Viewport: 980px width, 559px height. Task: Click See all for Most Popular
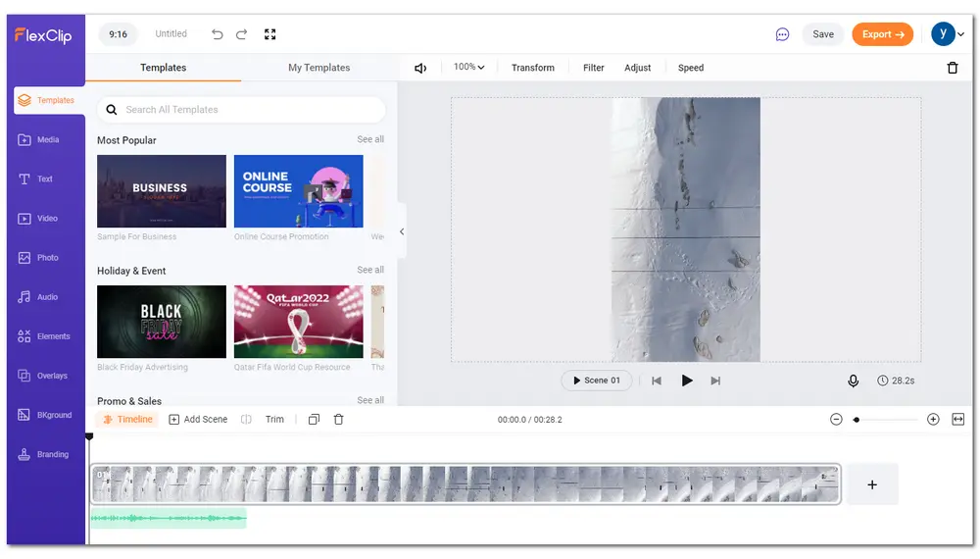tap(370, 139)
